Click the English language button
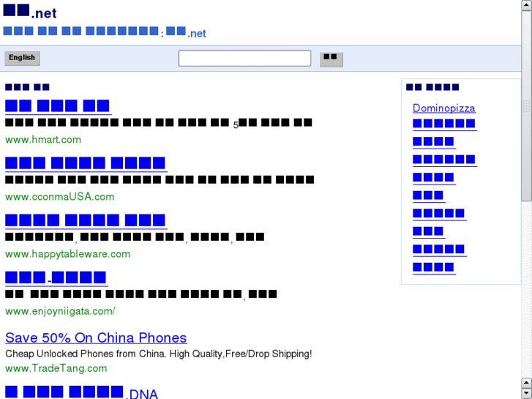 (22, 58)
